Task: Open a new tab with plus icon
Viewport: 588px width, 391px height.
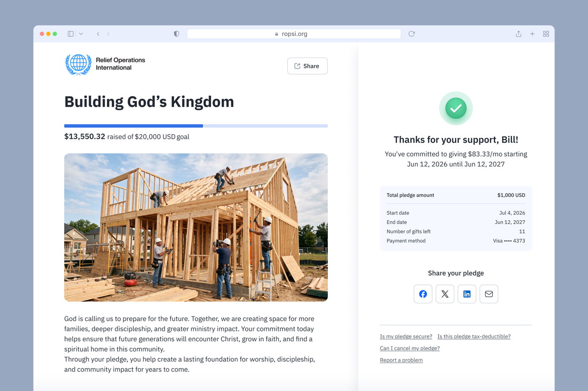Action: click(532, 34)
